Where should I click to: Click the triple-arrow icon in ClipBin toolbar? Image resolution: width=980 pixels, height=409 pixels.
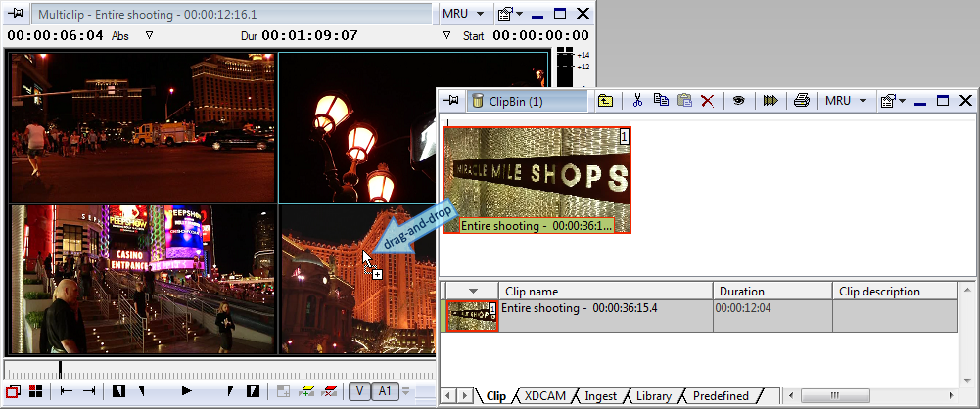point(770,100)
